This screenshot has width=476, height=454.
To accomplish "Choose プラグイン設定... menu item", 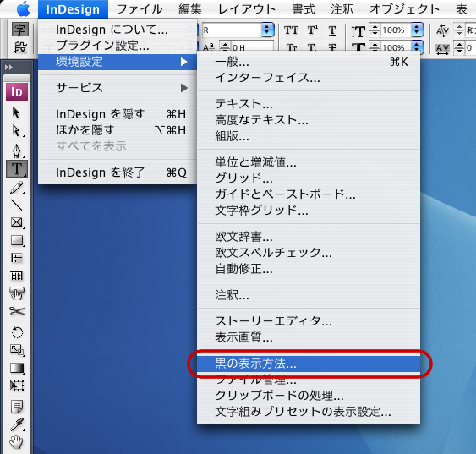I will pos(118,46).
